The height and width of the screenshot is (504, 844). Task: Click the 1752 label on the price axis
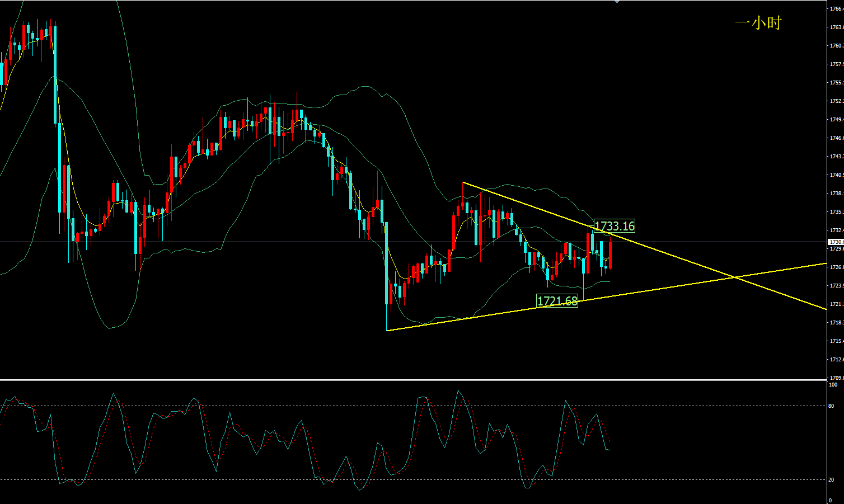(836, 101)
